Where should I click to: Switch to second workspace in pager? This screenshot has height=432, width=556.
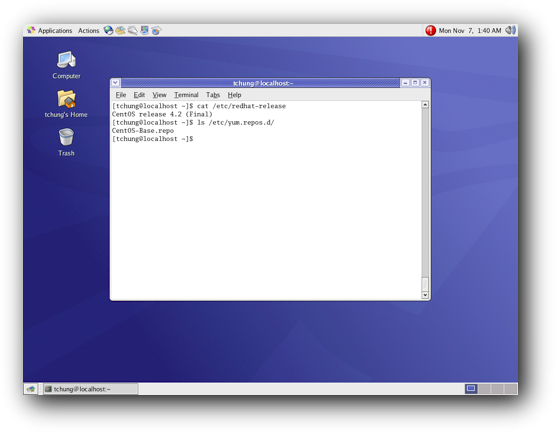pyautogui.click(x=484, y=389)
